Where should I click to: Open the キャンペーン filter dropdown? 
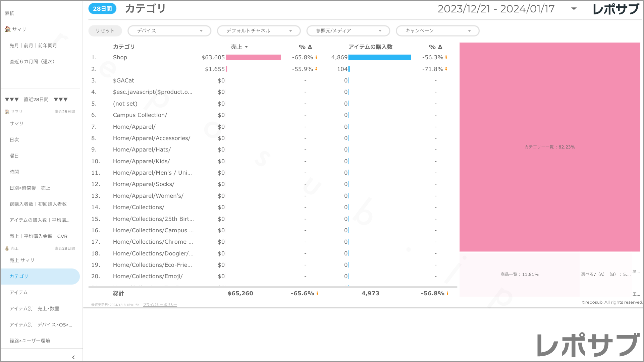437,31
